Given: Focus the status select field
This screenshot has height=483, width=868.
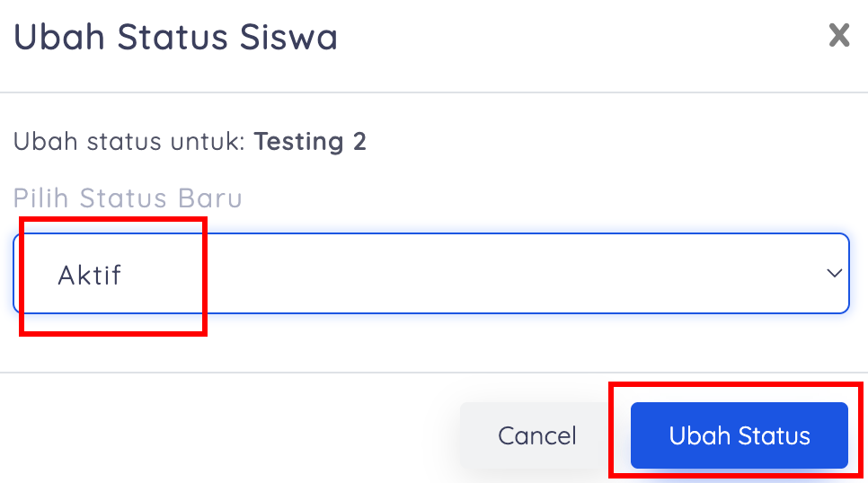Looking at the screenshot, I should pyautogui.click(x=431, y=274).
